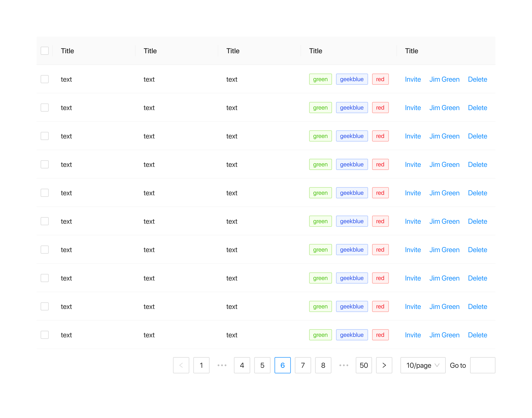Focus the Go to page input
Viewport: 532px width, 418px height.
click(x=483, y=365)
